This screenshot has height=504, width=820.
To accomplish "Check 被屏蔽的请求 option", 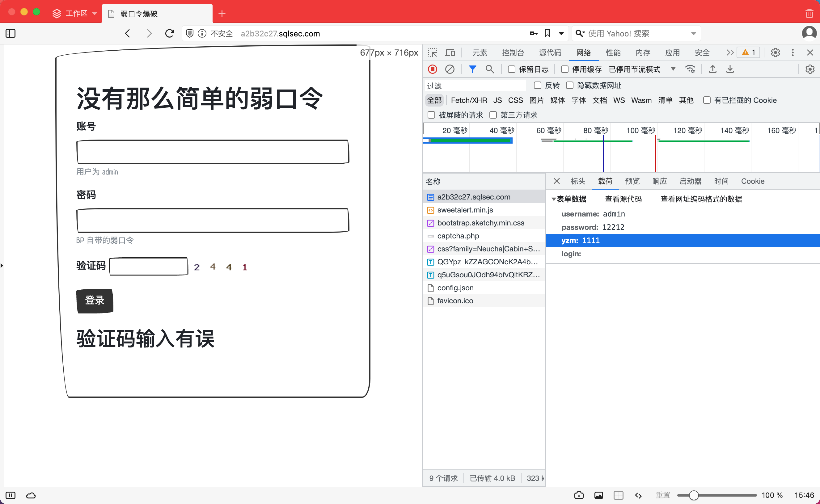I will point(431,115).
